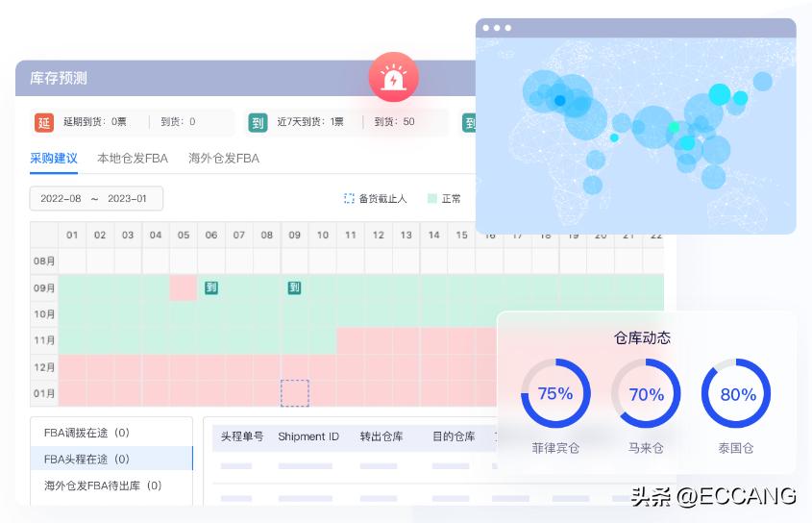Switch to the 本地仓发FBA tab

click(133, 158)
